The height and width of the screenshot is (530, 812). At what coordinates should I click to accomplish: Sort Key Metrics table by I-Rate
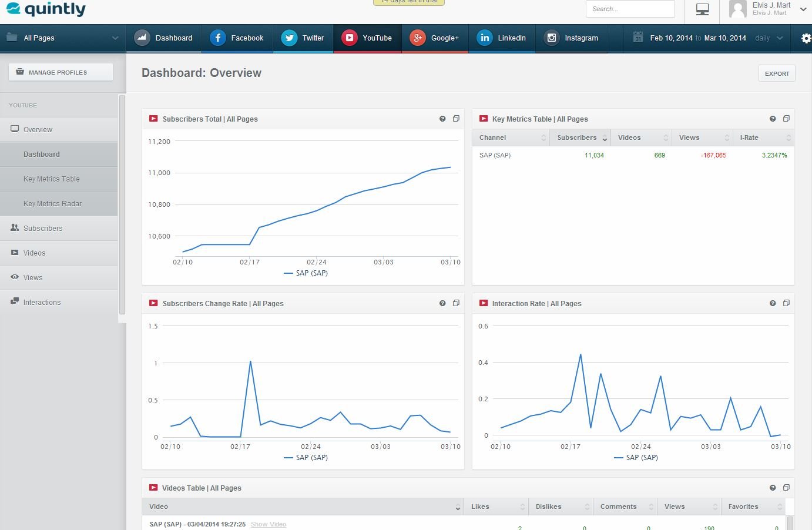(764, 137)
